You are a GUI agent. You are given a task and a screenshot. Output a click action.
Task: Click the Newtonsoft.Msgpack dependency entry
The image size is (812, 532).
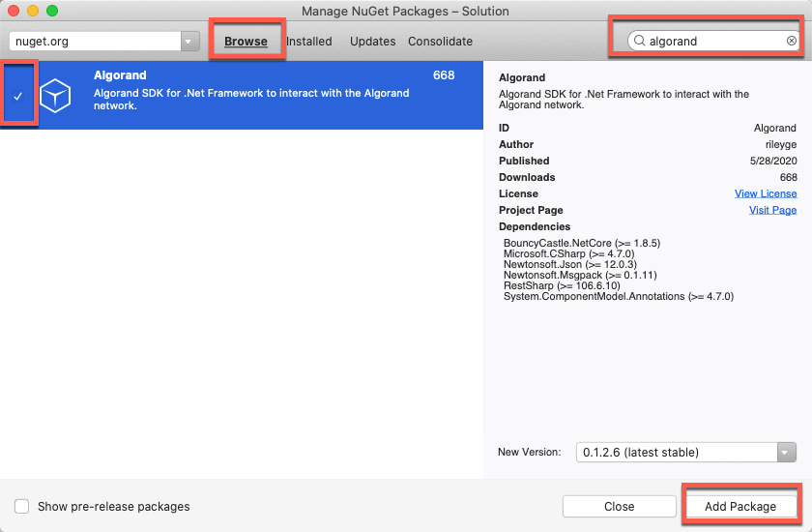(580, 275)
